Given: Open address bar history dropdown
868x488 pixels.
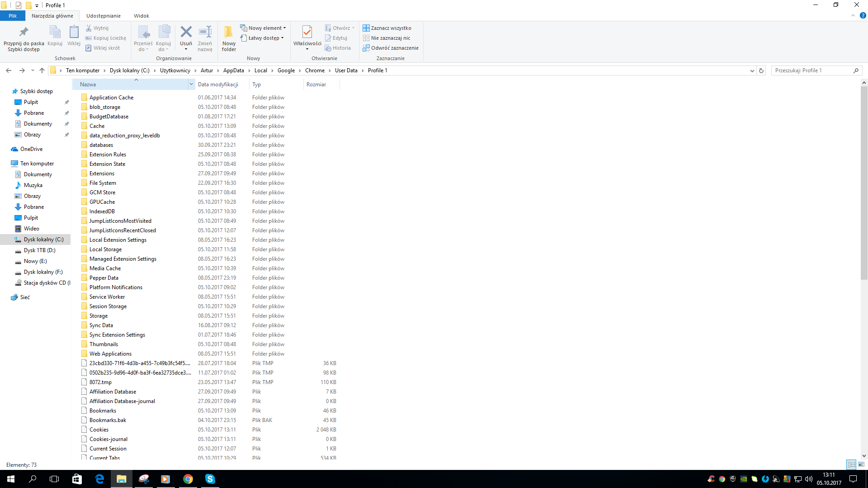Looking at the screenshot, I should pyautogui.click(x=752, y=70).
